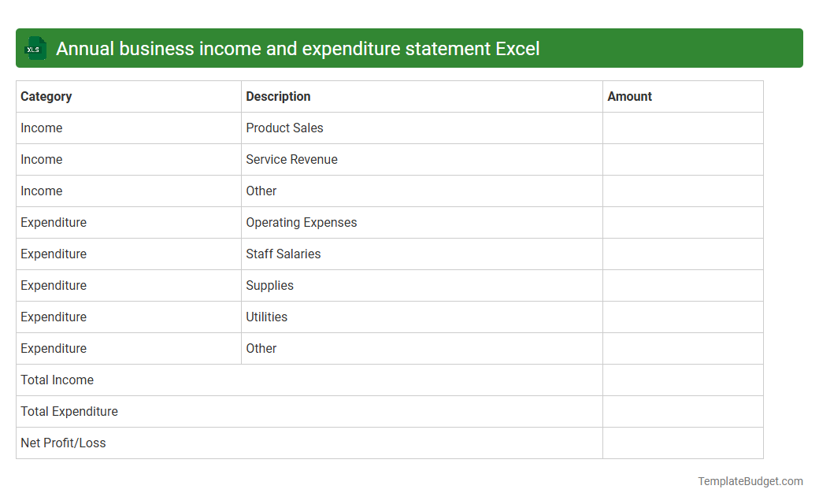Select the Description column header
Viewport: 819px width, 504px height.
point(278,96)
